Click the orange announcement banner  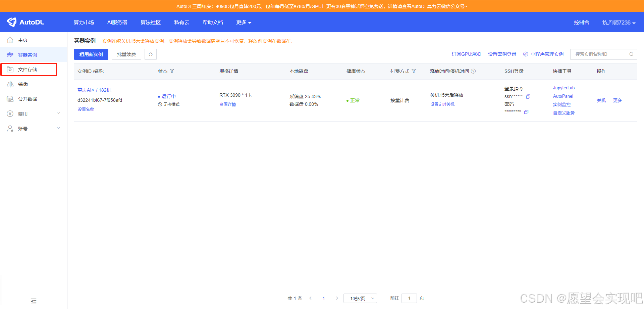322,6
